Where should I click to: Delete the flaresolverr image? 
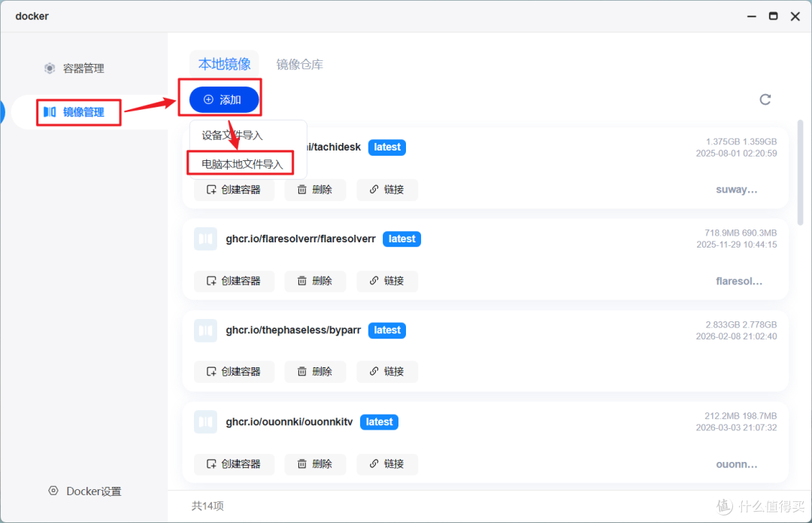(x=315, y=281)
